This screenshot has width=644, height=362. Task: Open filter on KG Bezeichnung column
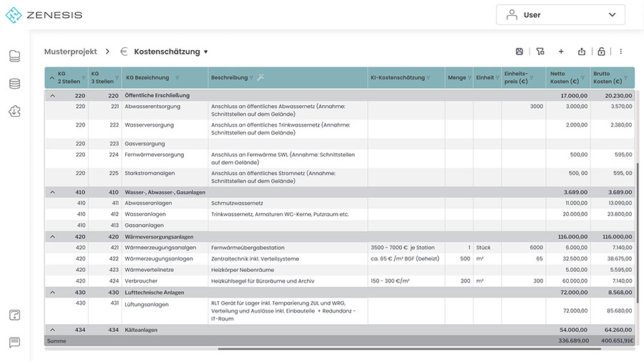coord(177,78)
